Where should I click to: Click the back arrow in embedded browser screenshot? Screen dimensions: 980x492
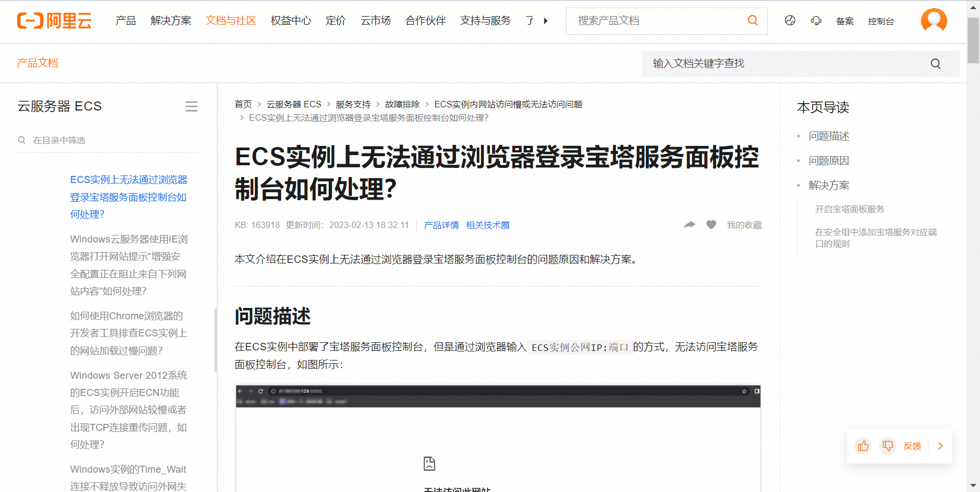coord(240,391)
